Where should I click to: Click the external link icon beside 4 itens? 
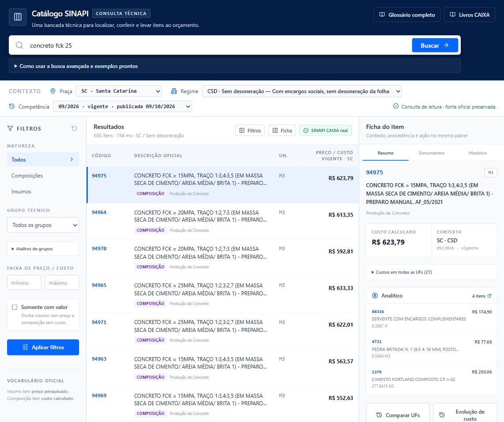click(489, 296)
